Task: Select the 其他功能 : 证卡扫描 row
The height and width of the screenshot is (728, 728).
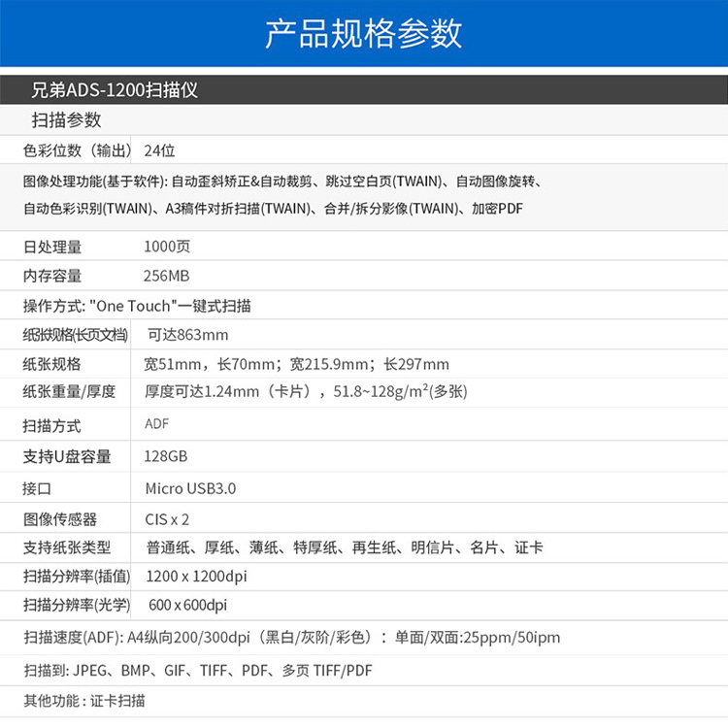Action: [x=84, y=701]
